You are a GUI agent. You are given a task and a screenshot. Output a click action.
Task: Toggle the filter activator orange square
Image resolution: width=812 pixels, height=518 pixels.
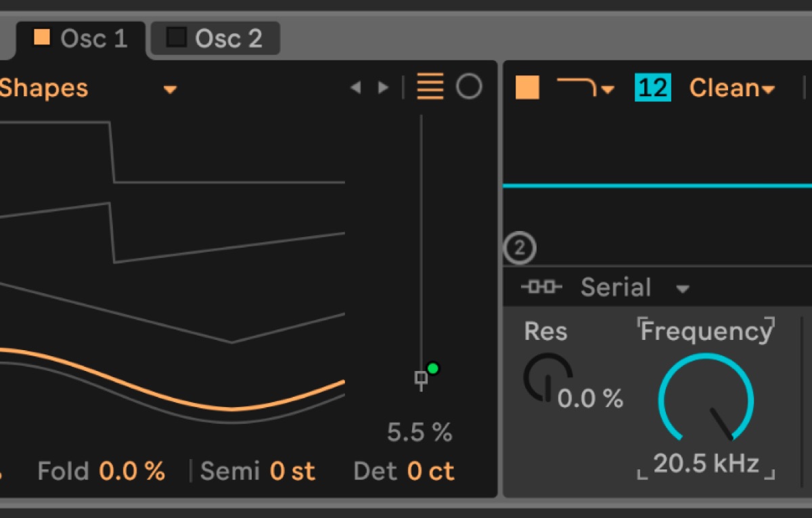click(x=527, y=87)
